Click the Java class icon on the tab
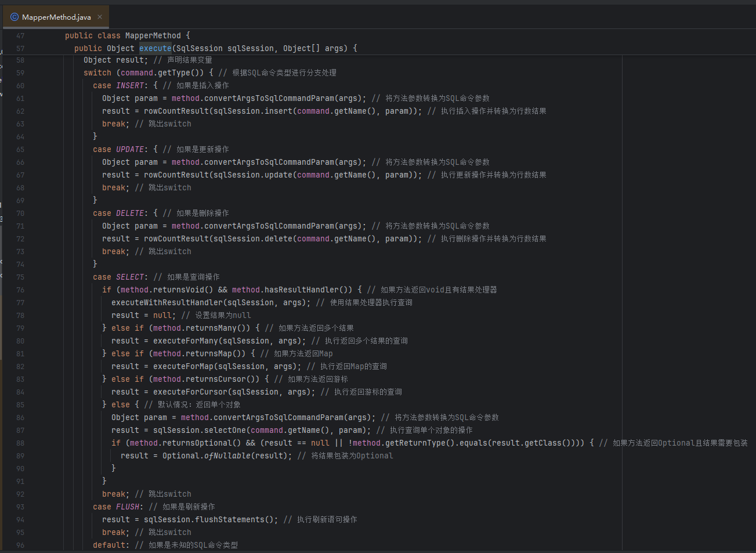This screenshot has width=756, height=553. [15, 17]
